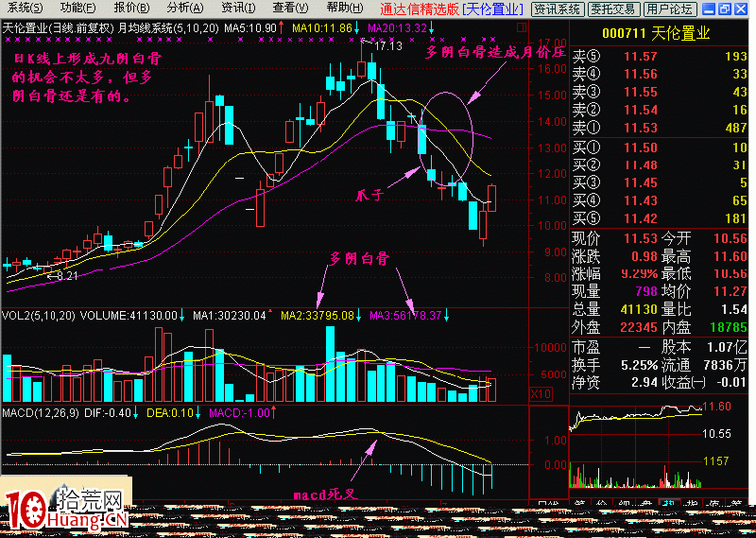Select the 买② 11.48 bid row
The height and width of the screenshot is (538, 756).
[x=660, y=165]
